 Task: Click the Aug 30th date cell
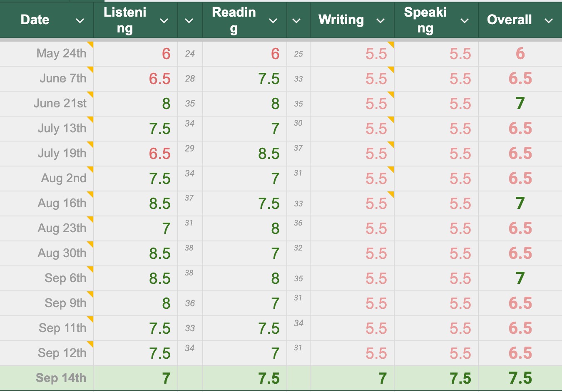coord(62,253)
